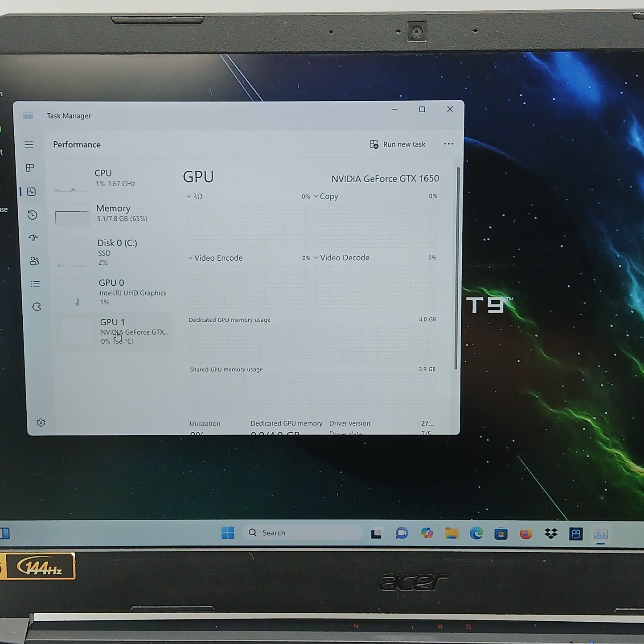Click the Task Manager taskbar icon
Image resolution: width=644 pixels, height=644 pixels.
point(601,534)
